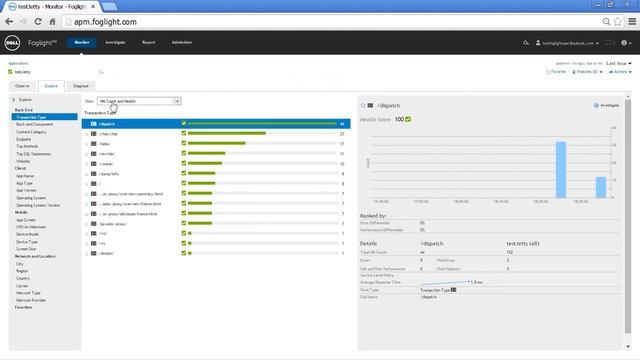This screenshot has height=360, width=640.
Task: Open the Monitor menu in the top navigation
Action: pyautogui.click(x=82, y=42)
